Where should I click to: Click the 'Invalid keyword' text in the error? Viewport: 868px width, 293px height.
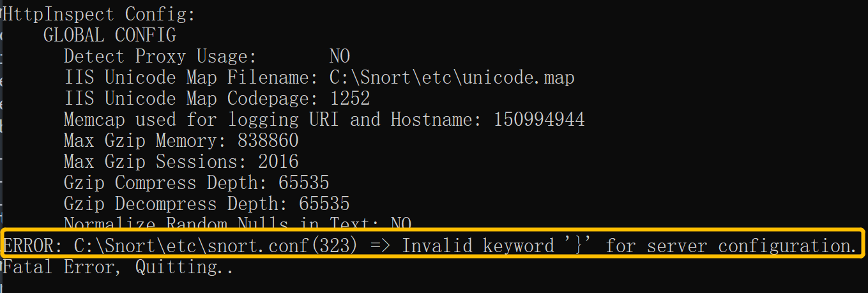pos(478,246)
